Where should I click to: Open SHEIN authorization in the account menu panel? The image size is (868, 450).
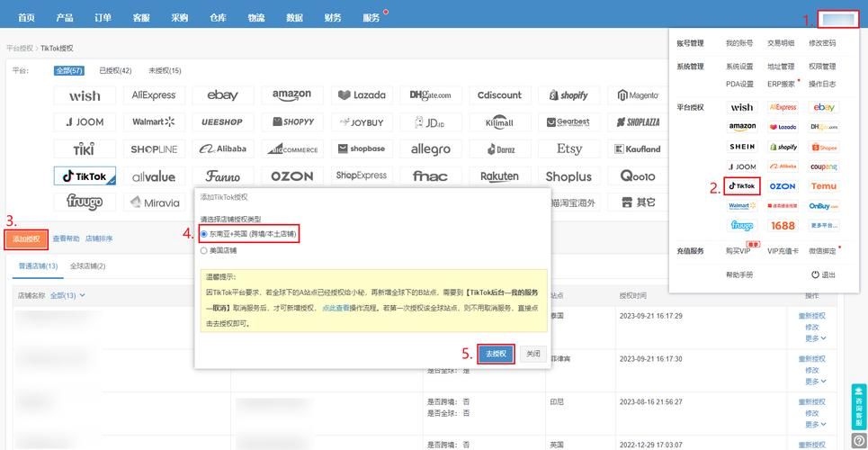(742, 147)
